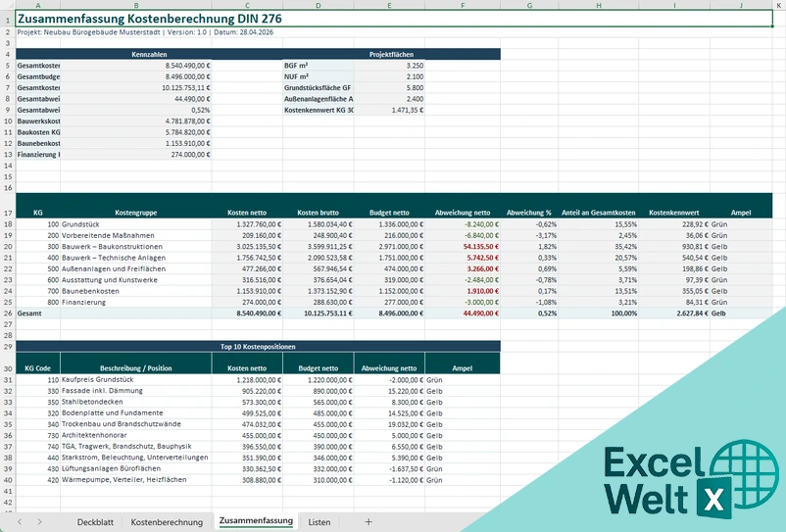
Task: Click the Projektflächen section header
Action: pyautogui.click(x=390, y=54)
